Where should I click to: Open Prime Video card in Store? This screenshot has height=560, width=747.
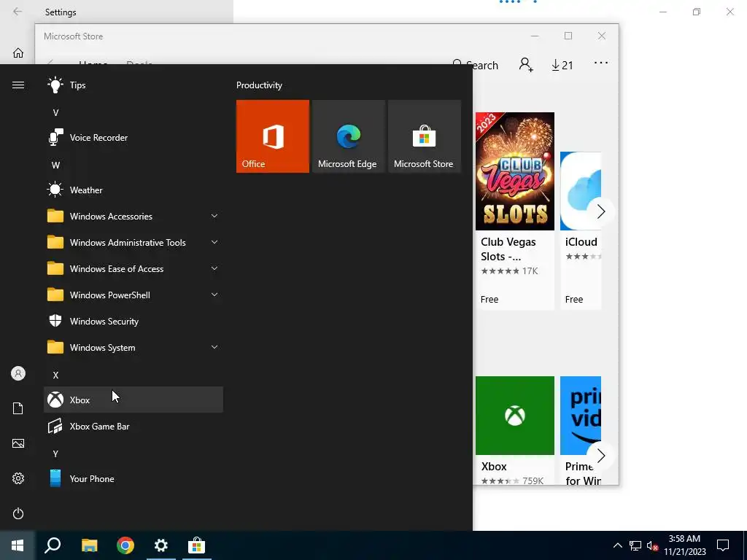click(581, 430)
